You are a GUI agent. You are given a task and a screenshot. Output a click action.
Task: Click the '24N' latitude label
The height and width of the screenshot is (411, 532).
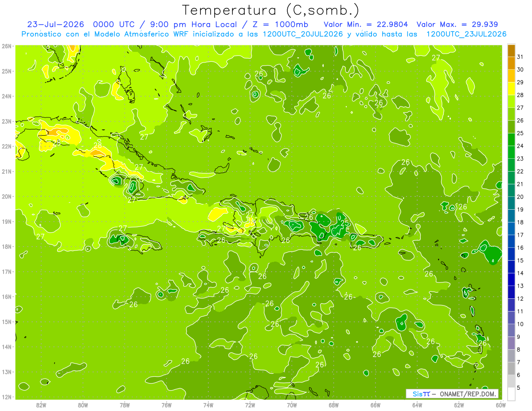(x=7, y=96)
